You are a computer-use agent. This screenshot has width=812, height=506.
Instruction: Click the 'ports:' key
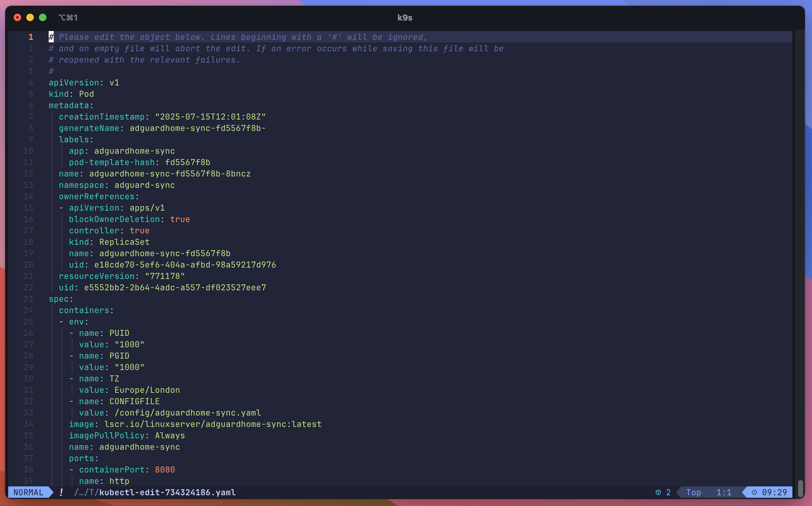(x=84, y=458)
